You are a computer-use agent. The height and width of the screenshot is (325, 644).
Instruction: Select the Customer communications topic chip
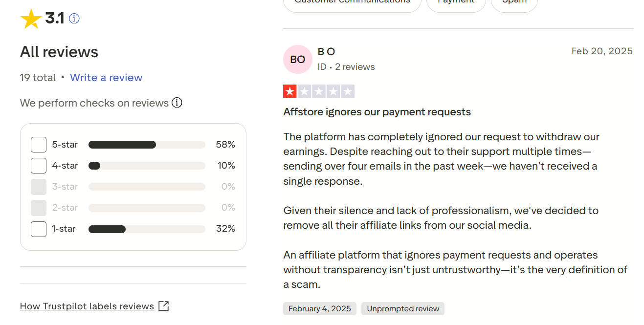tap(352, 2)
